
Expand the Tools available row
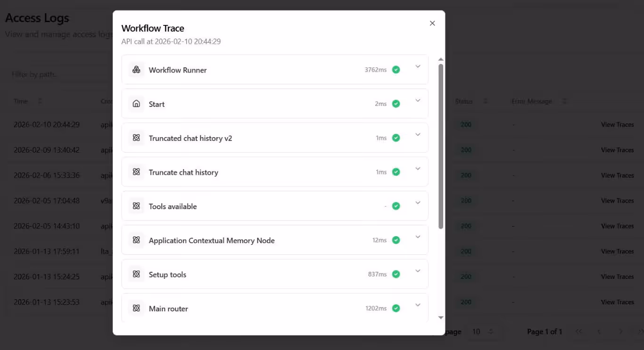point(418,203)
